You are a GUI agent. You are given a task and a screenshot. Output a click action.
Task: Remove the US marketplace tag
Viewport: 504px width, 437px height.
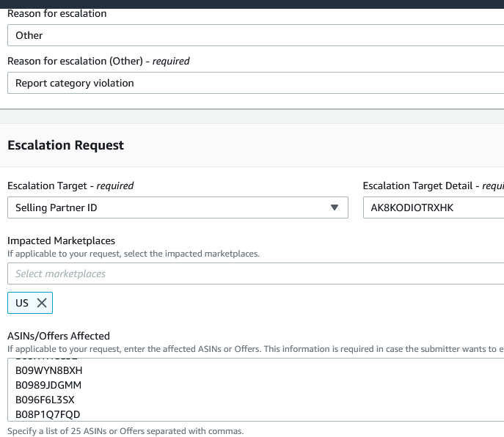point(41,303)
